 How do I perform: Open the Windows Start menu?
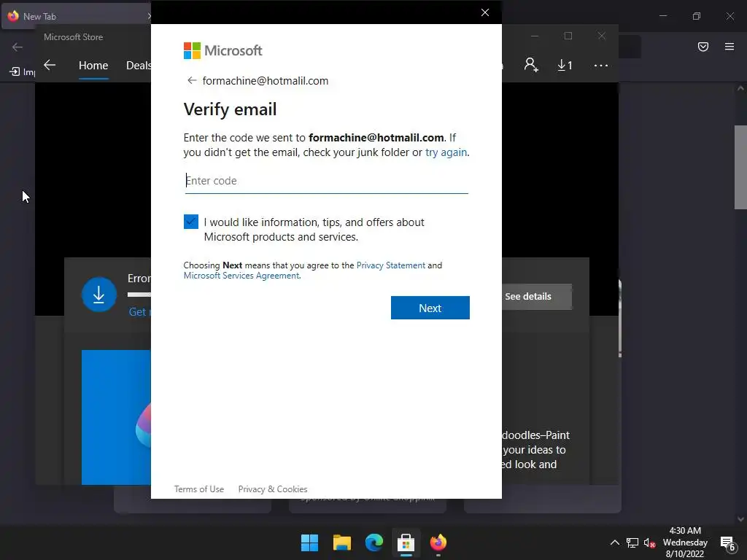tap(309, 542)
